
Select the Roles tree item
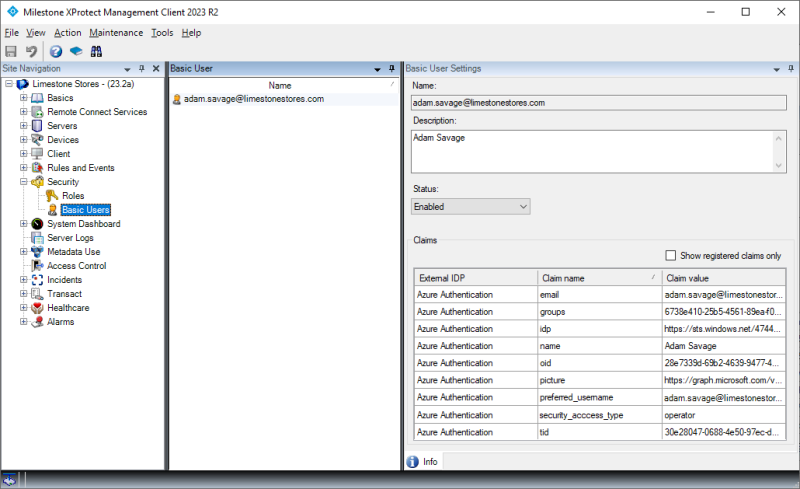tap(73, 195)
